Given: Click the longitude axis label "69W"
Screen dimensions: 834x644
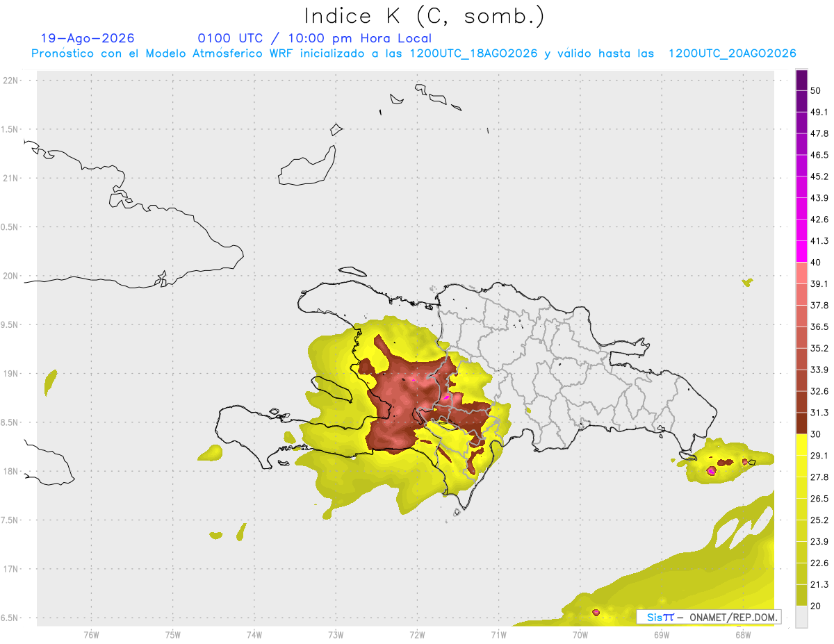Looking at the screenshot, I should point(662,634).
